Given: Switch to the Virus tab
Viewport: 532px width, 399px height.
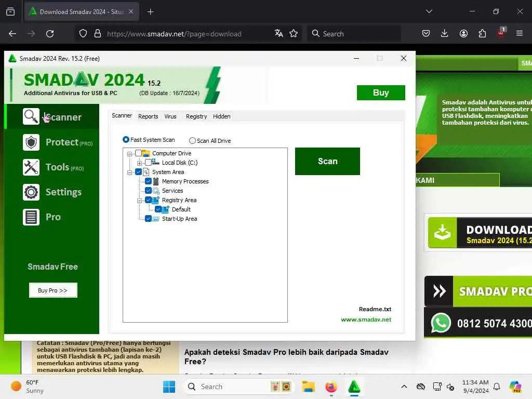Looking at the screenshot, I should (x=170, y=116).
